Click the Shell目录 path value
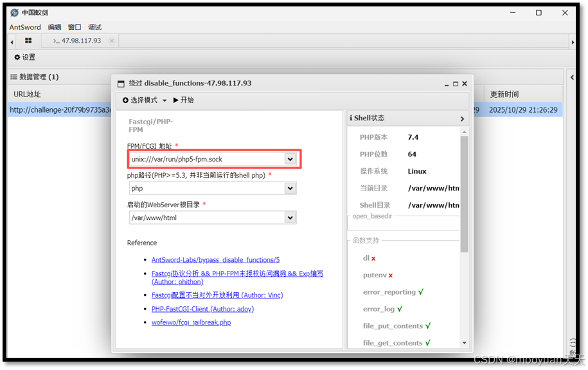 (434, 205)
